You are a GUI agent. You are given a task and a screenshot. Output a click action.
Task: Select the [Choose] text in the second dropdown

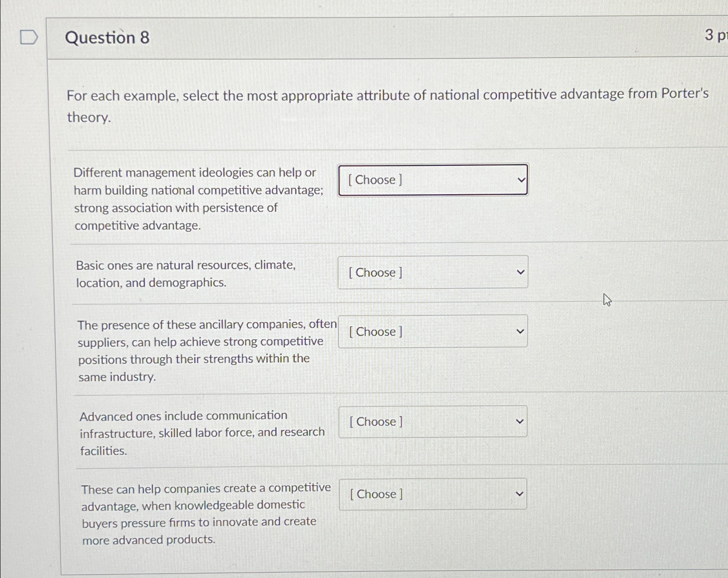point(374,272)
